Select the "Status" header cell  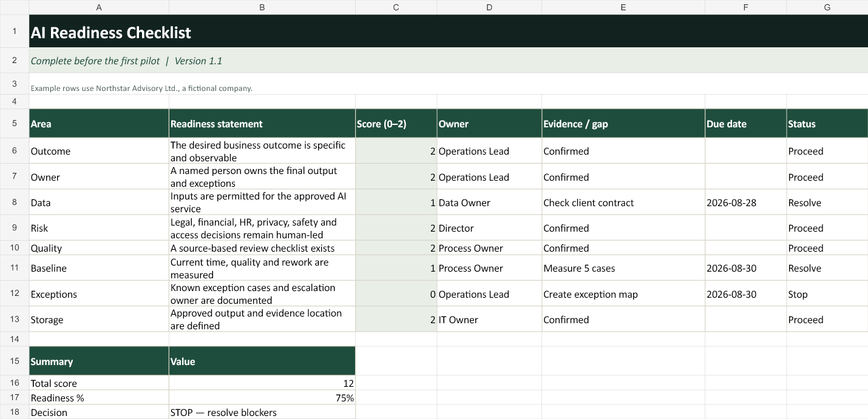[827, 124]
